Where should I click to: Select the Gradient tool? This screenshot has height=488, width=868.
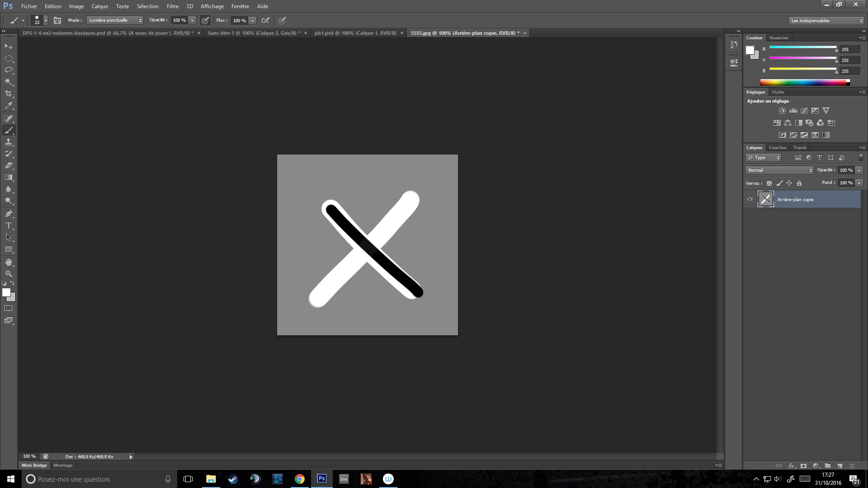[9, 178]
